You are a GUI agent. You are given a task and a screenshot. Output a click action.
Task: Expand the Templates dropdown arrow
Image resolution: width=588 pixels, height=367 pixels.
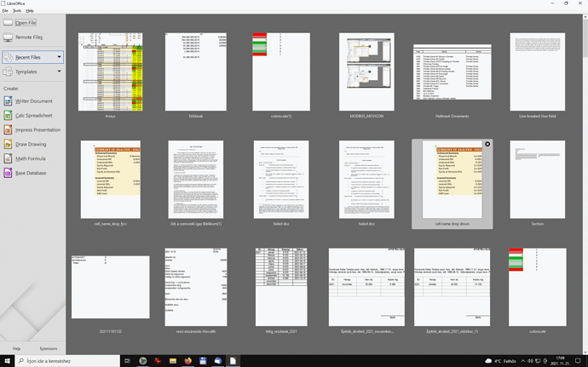click(x=60, y=72)
